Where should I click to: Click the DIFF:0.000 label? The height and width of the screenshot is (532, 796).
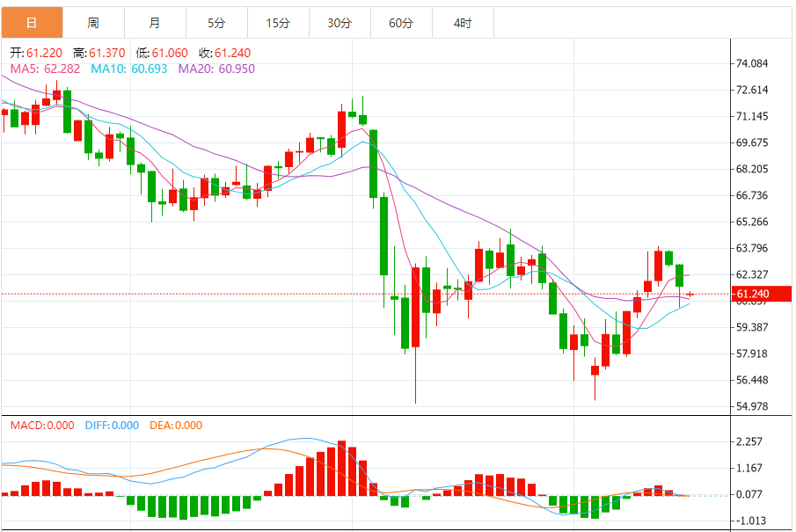coord(112,426)
